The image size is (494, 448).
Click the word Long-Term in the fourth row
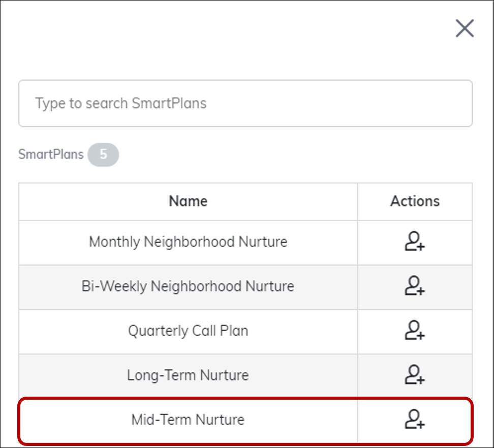(161, 375)
